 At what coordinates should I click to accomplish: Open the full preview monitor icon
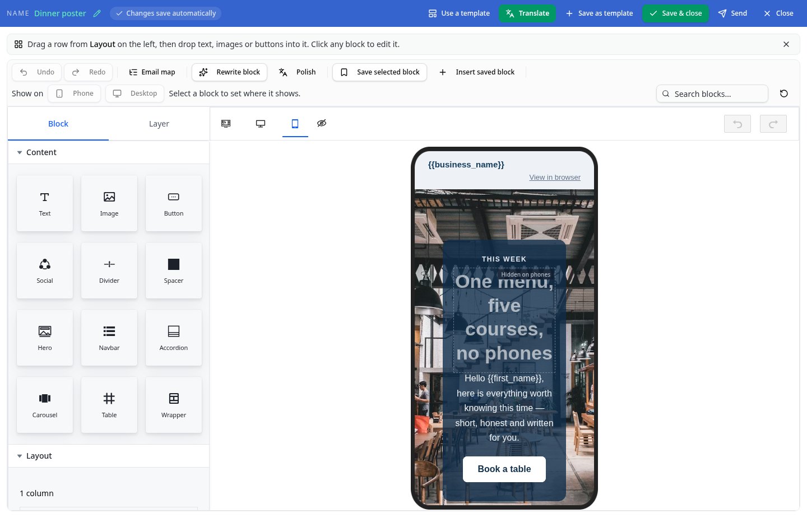pos(226,124)
